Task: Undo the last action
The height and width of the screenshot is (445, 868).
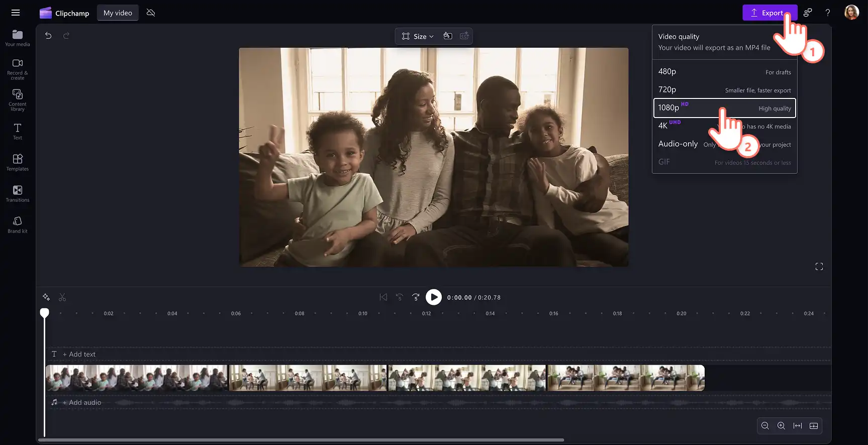Action: click(48, 36)
